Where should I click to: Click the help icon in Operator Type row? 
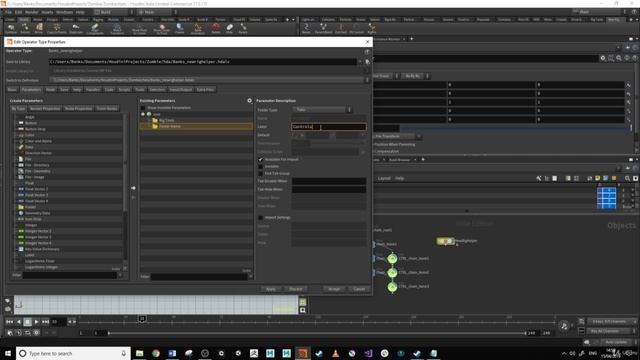click(367, 51)
